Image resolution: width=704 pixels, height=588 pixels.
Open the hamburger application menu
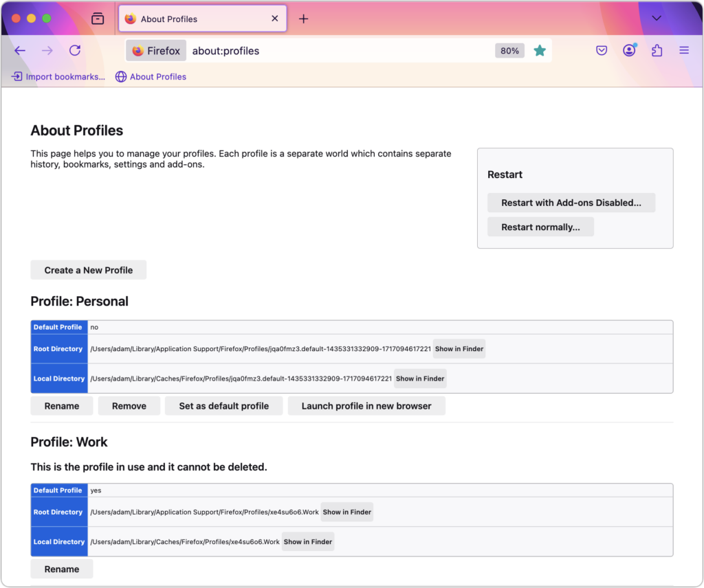[x=684, y=50]
